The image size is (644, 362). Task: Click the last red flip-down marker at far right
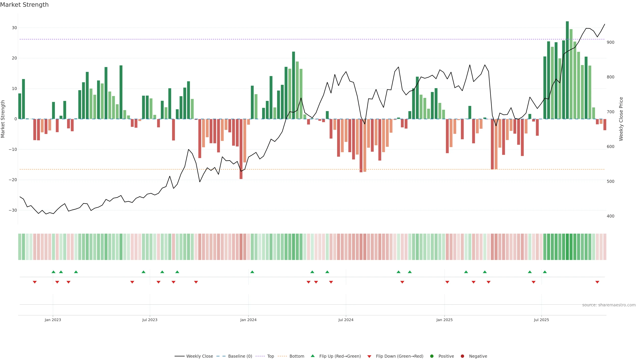point(597,282)
